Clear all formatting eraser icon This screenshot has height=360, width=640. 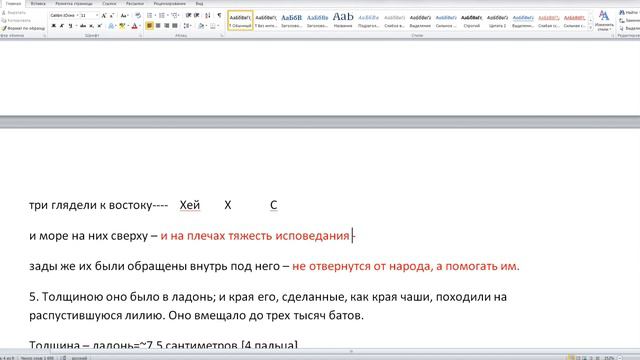[138, 16]
